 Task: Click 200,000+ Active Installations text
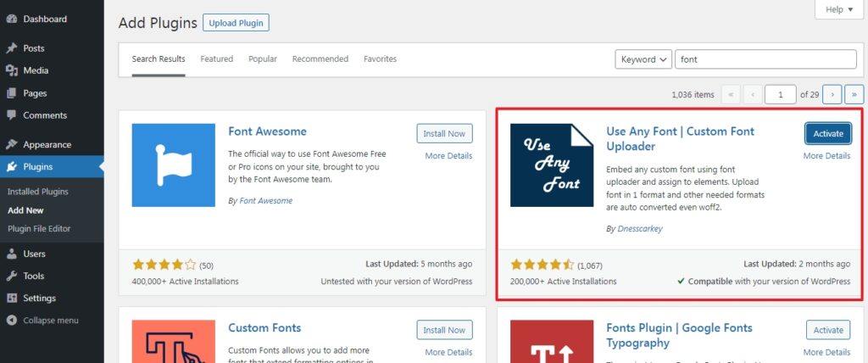click(x=563, y=282)
